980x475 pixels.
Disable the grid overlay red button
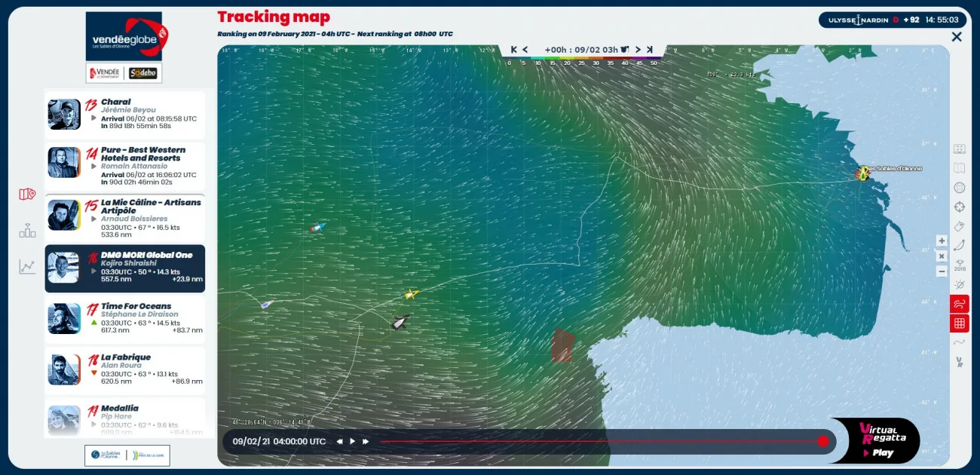960,323
